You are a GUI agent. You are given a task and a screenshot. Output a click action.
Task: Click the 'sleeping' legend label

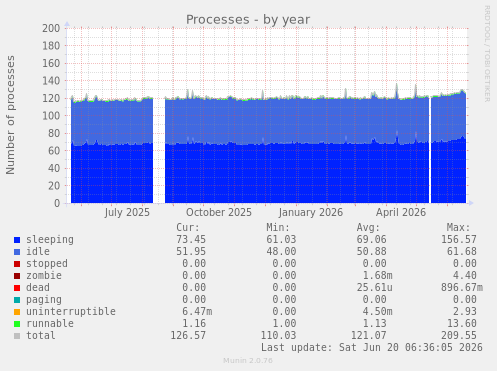(x=50, y=240)
